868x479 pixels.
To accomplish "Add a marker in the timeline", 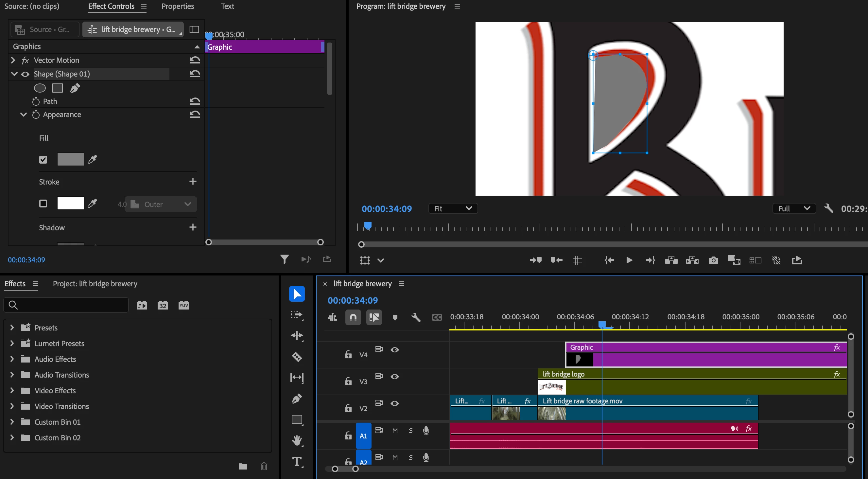I will (395, 317).
